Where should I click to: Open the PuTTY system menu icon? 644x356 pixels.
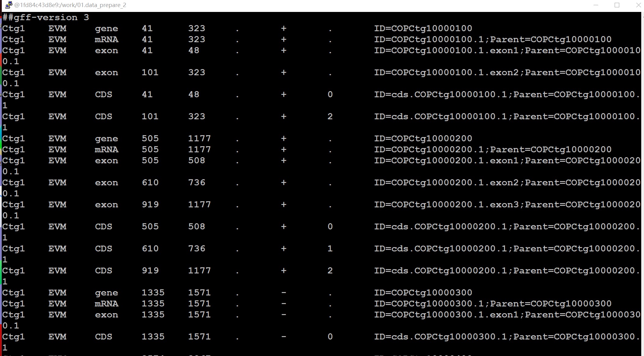pyautogui.click(x=9, y=5)
